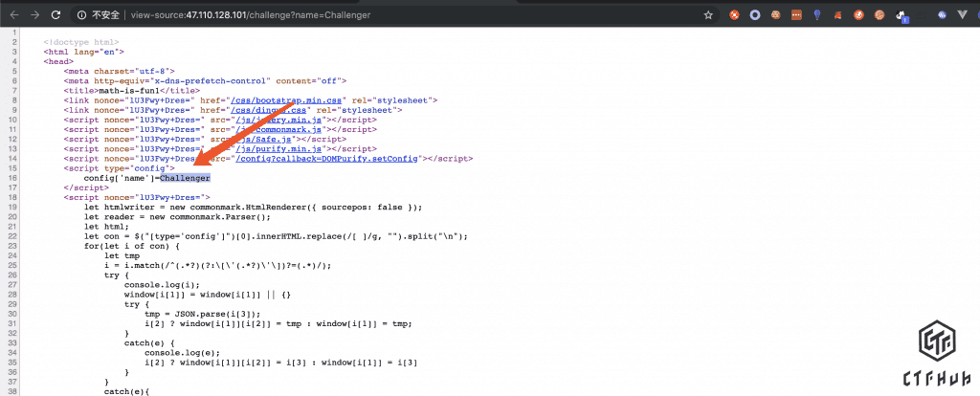Open the cookie extension icon

point(774,15)
